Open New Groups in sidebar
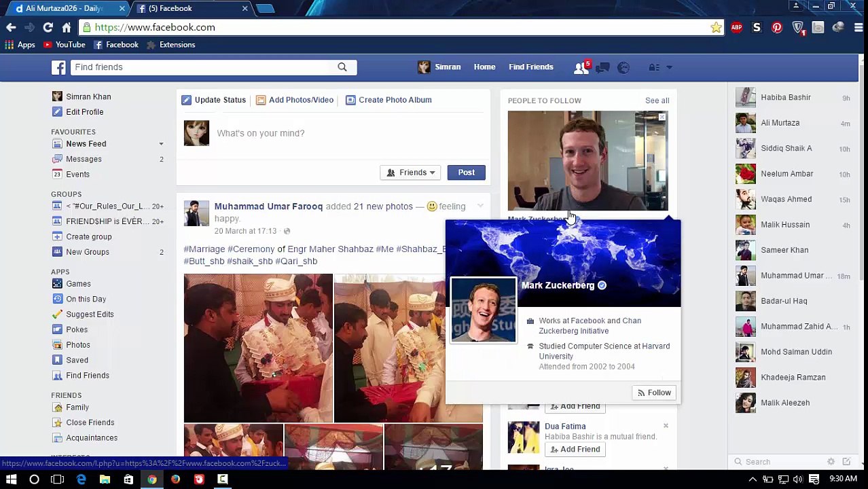Screen dimensions: 868x489 pos(87,252)
